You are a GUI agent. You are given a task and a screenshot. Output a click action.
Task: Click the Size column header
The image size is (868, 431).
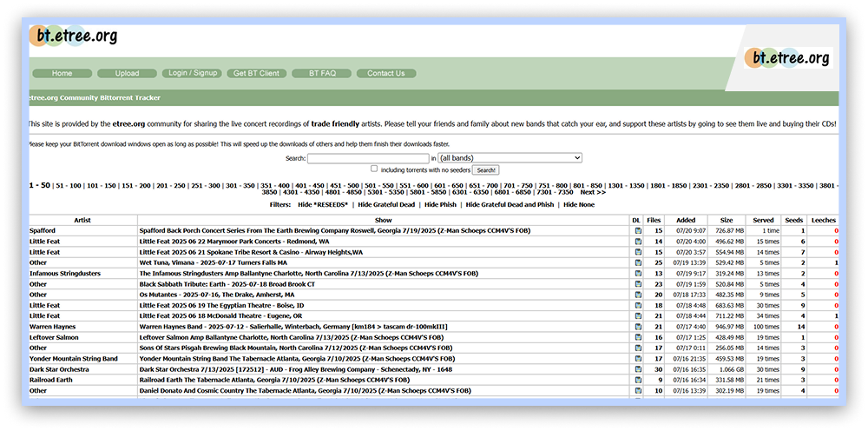(727, 220)
